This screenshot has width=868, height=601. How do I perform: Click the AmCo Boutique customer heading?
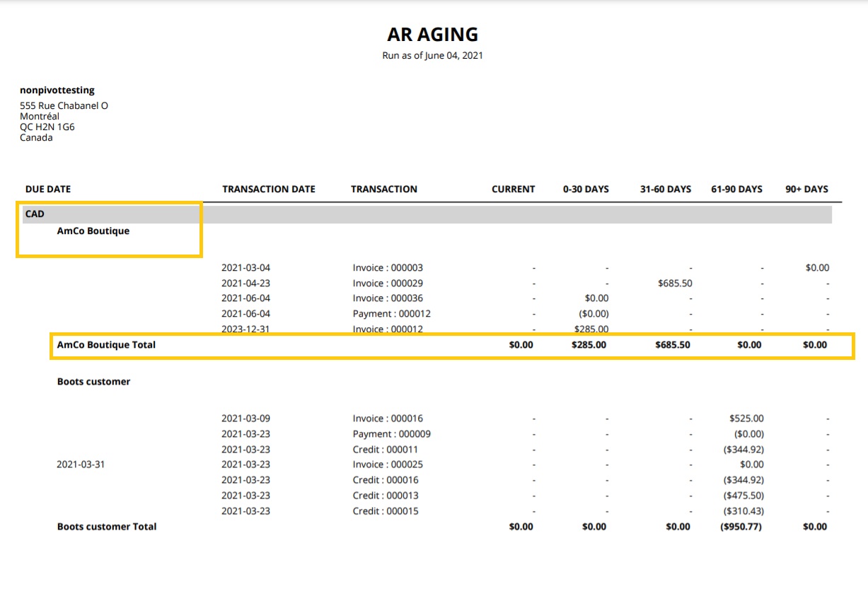pos(93,231)
